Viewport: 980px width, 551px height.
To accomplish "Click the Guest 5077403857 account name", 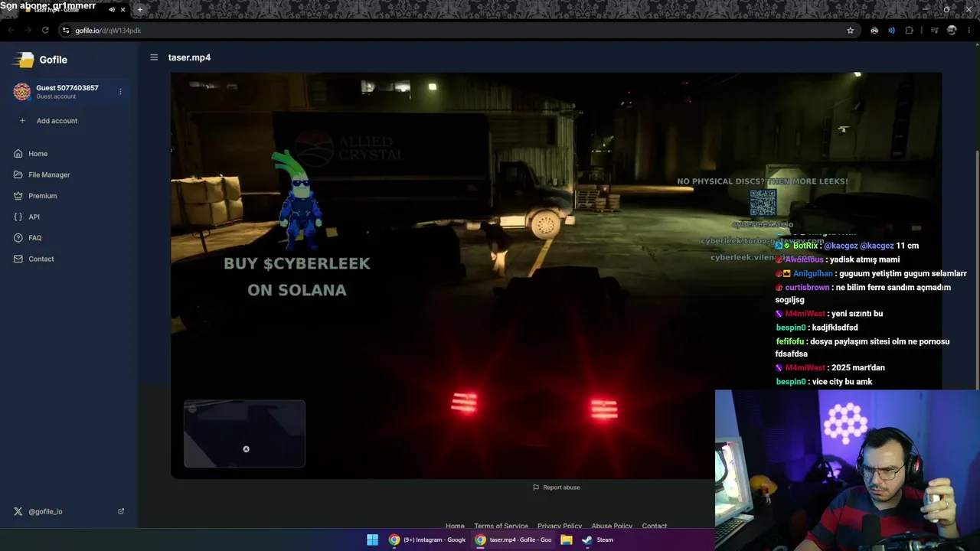I will (x=67, y=88).
